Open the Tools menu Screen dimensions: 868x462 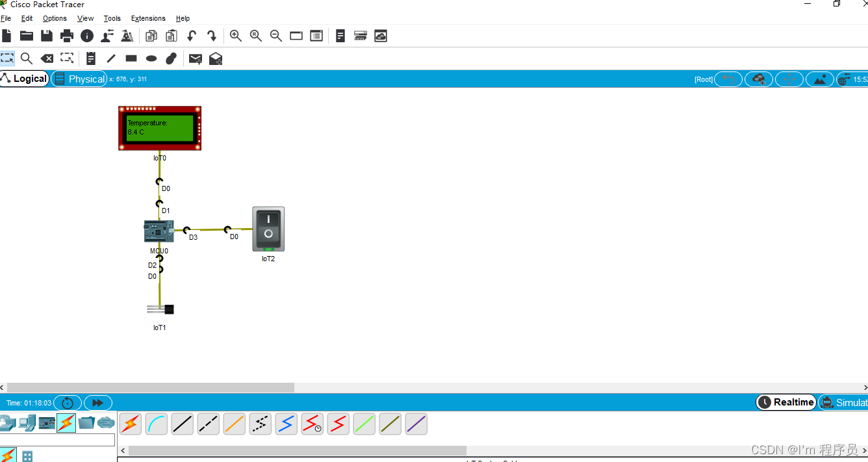(112, 18)
